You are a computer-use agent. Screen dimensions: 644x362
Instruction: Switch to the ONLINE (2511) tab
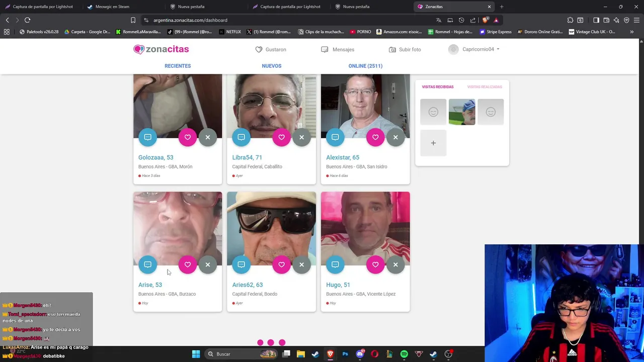365,66
